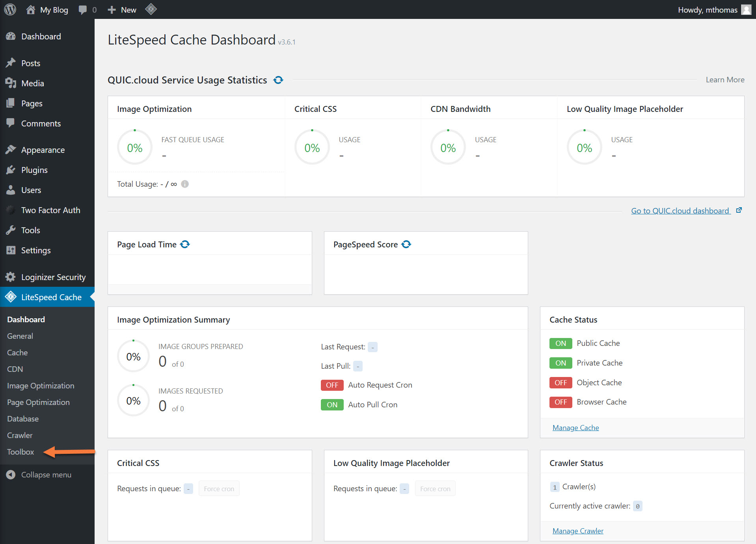756x544 pixels.
Task: Toggle the Object Cache OFF badge
Action: click(x=560, y=382)
